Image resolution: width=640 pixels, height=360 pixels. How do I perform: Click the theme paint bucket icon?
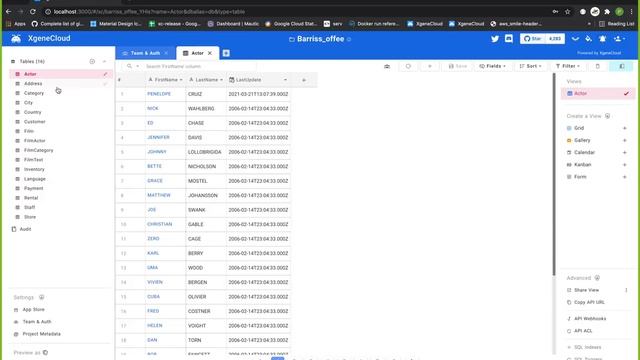click(589, 39)
